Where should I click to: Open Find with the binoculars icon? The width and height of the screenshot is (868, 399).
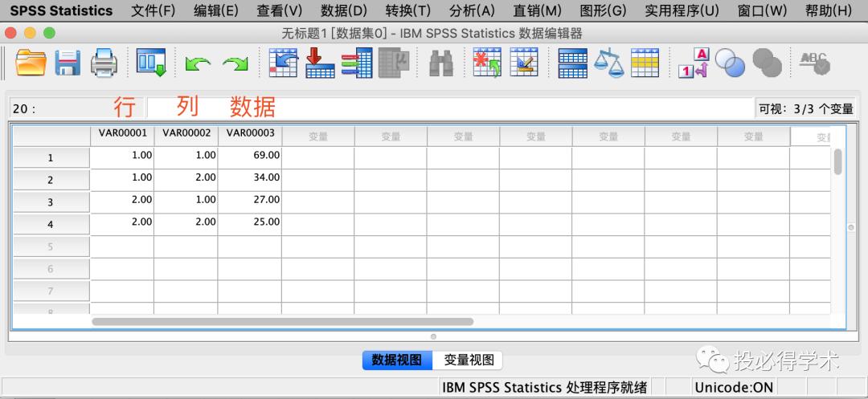(441, 63)
